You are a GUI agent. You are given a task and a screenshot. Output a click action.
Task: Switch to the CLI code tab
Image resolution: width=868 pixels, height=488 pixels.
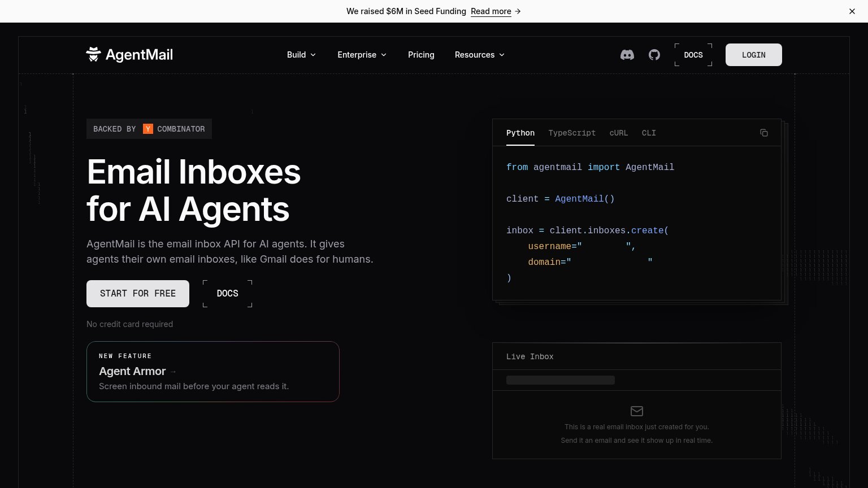pyautogui.click(x=649, y=133)
